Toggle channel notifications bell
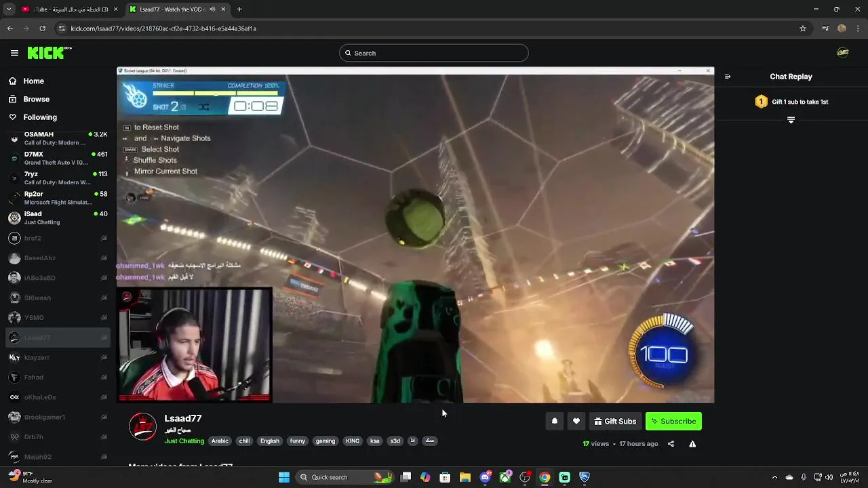The image size is (868, 488). tap(554, 421)
